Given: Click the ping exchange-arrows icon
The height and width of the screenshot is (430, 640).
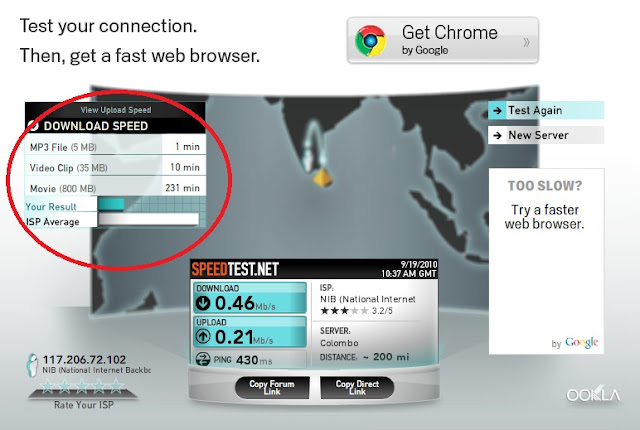Looking at the screenshot, I should point(203,359).
